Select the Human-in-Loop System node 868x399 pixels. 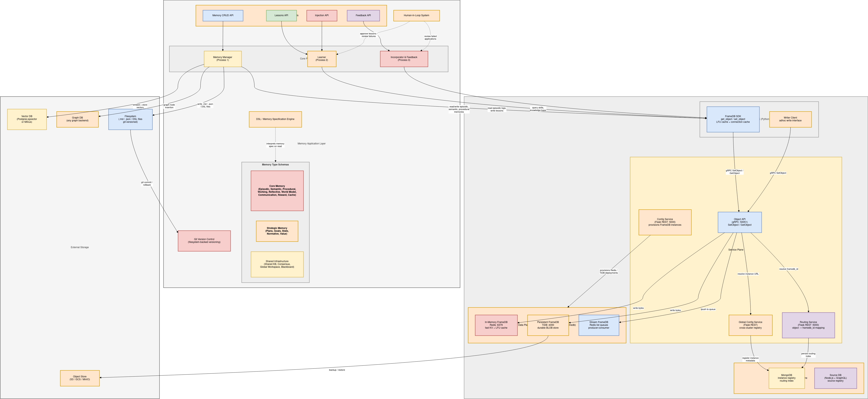click(x=417, y=16)
